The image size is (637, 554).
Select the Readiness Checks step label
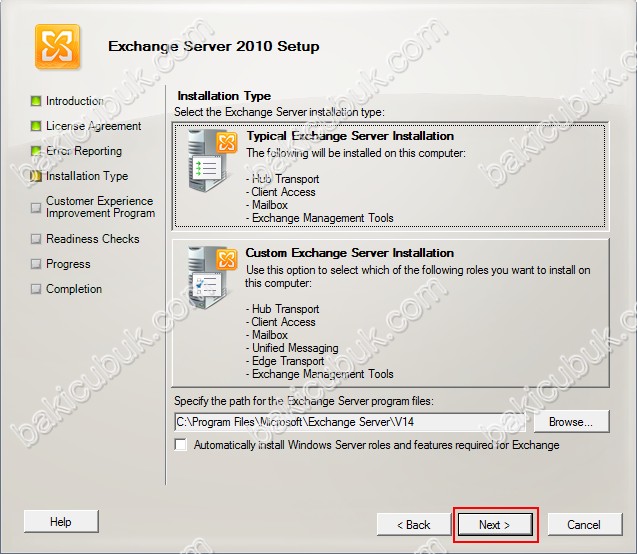(93, 239)
